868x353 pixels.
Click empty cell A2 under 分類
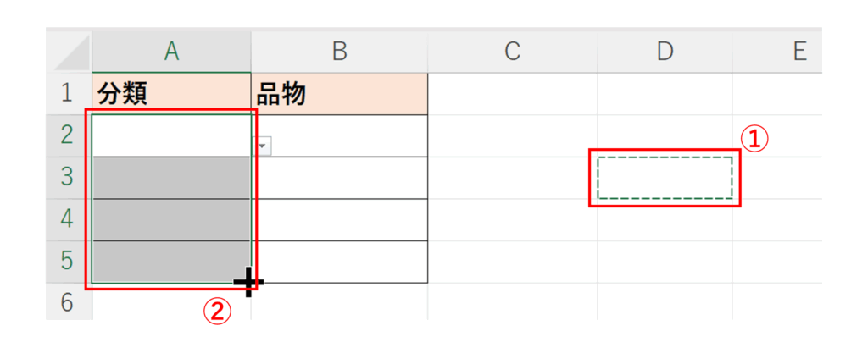tap(171, 135)
